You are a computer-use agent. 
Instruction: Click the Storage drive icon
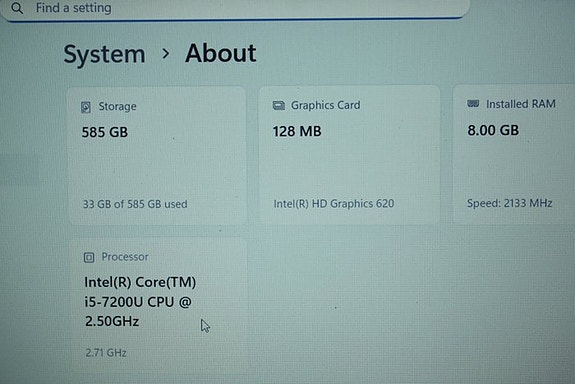point(86,107)
